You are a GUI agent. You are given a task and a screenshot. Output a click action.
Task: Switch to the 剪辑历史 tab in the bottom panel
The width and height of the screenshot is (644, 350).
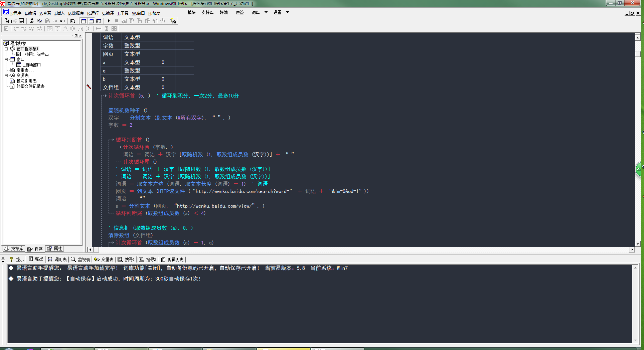pyautogui.click(x=172, y=259)
